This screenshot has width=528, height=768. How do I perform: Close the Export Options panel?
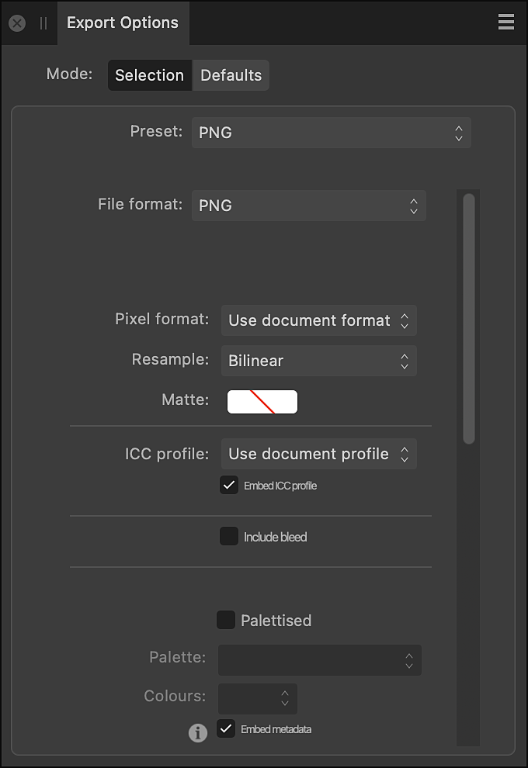click(17, 23)
